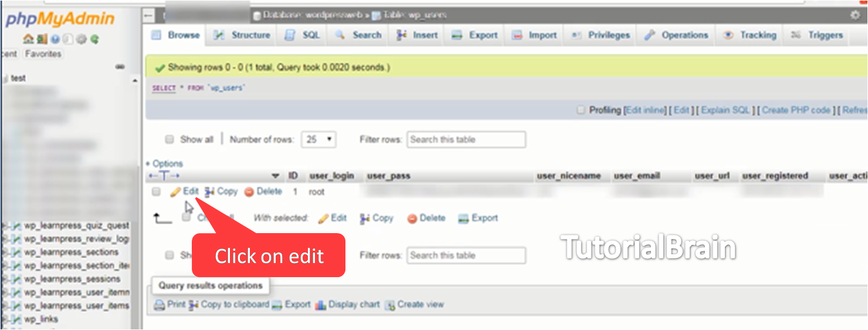Click red Delete icon in root row

[249, 192]
